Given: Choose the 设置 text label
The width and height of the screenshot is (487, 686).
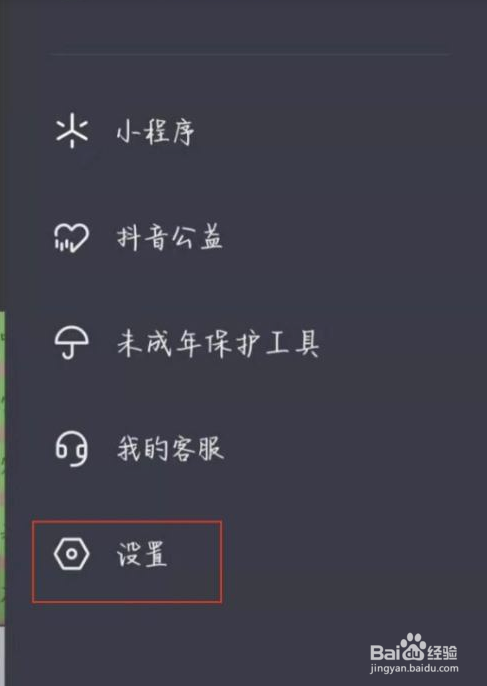Looking at the screenshot, I should click(141, 554).
